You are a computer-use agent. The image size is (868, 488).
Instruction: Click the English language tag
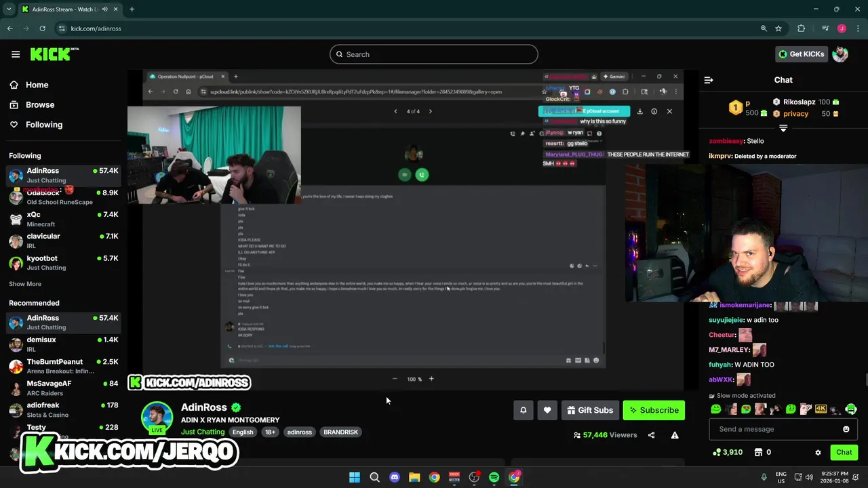pyautogui.click(x=243, y=432)
